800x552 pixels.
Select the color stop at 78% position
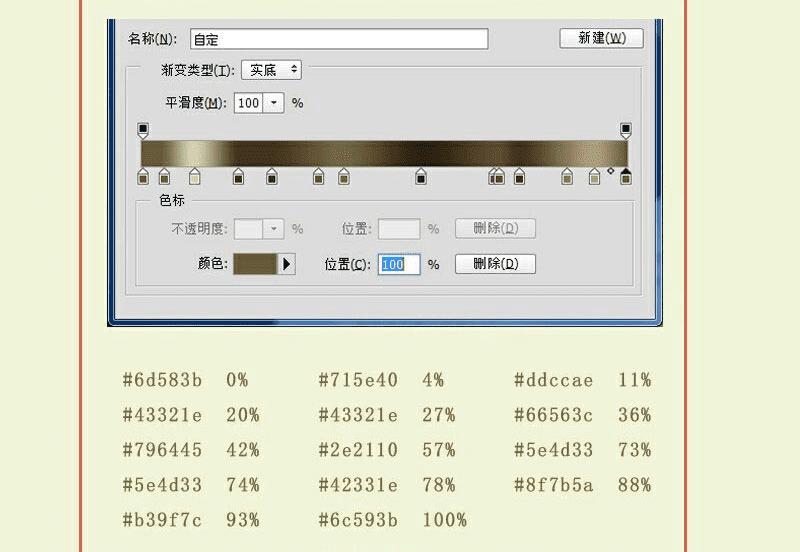519,177
